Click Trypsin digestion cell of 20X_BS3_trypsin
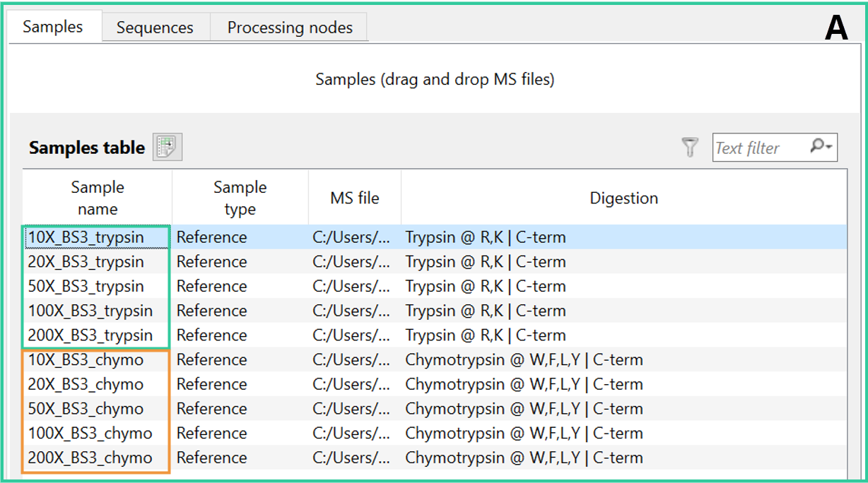868x483 pixels. click(486, 262)
